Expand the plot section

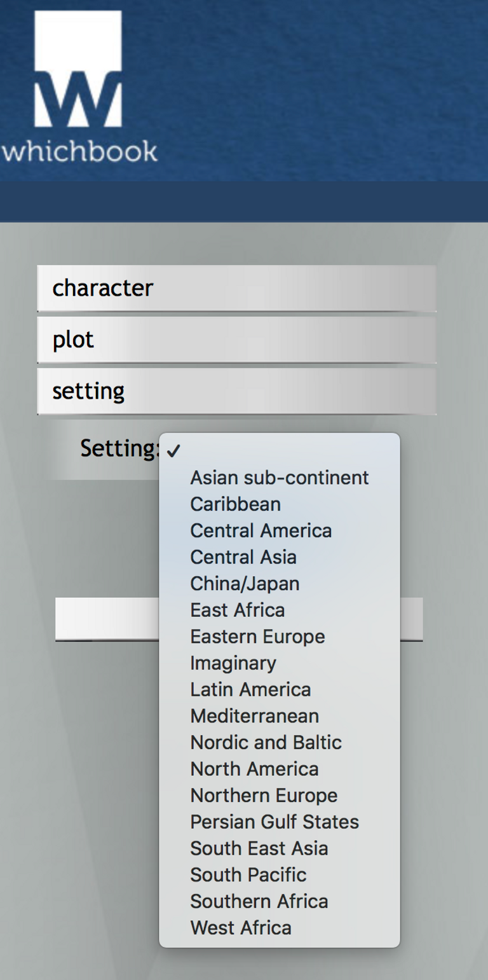236,340
